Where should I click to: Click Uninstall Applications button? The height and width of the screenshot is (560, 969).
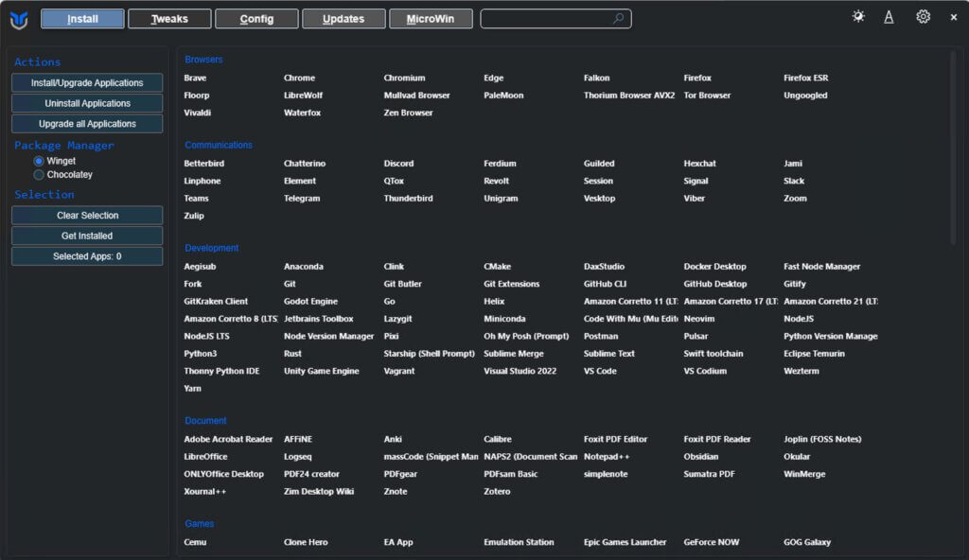(87, 103)
